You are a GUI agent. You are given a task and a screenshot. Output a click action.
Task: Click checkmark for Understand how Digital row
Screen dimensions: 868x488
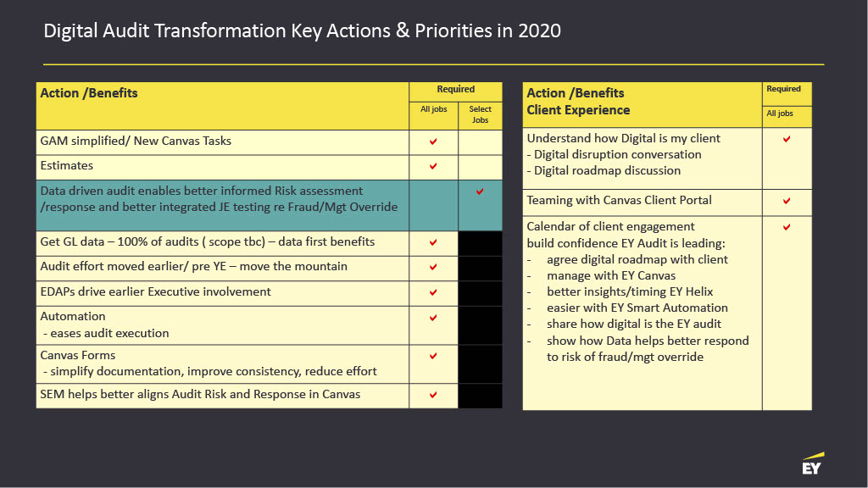pos(787,139)
